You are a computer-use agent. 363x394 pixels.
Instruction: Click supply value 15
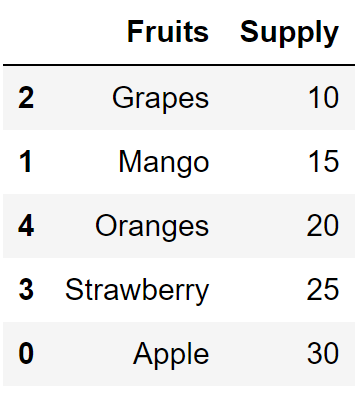(x=324, y=162)
